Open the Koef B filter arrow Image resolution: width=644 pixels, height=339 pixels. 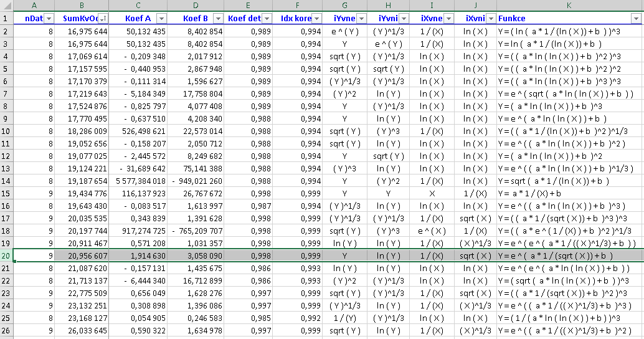pyautogui.click(x=217, y=19)
